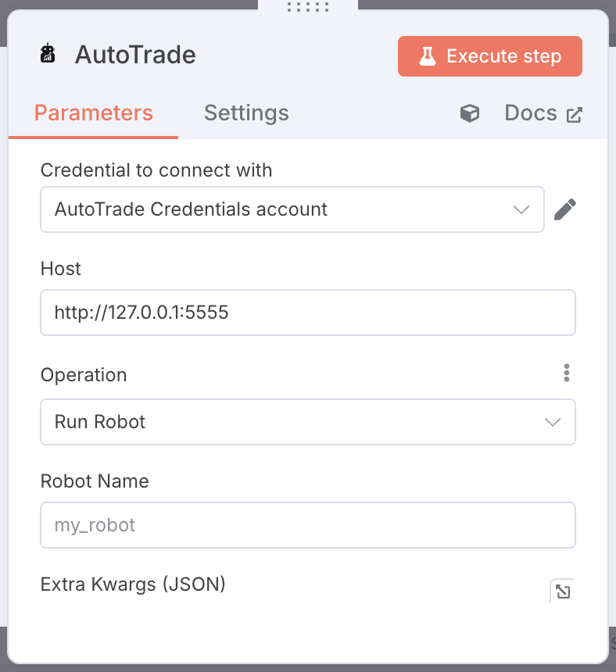Open the three-dot options menu for Operation
The width and height of the screenshot is (616, 672).
point(567,374)
